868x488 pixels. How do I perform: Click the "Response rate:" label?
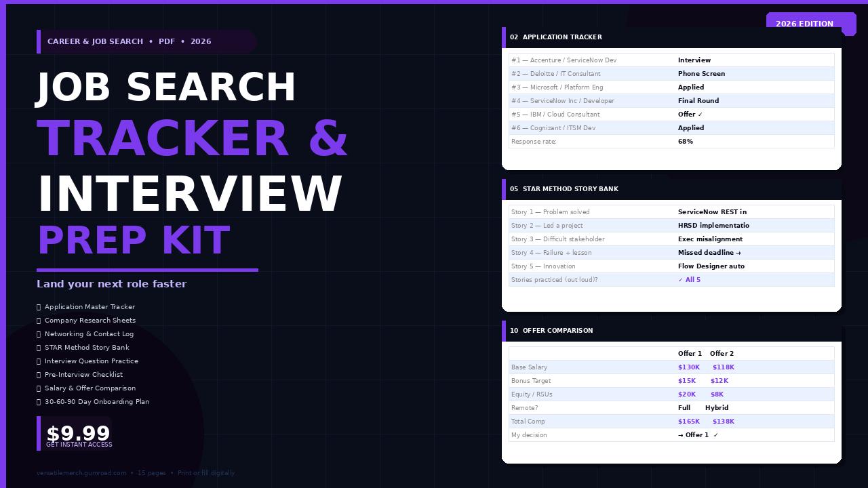click(x=534, y=142)
